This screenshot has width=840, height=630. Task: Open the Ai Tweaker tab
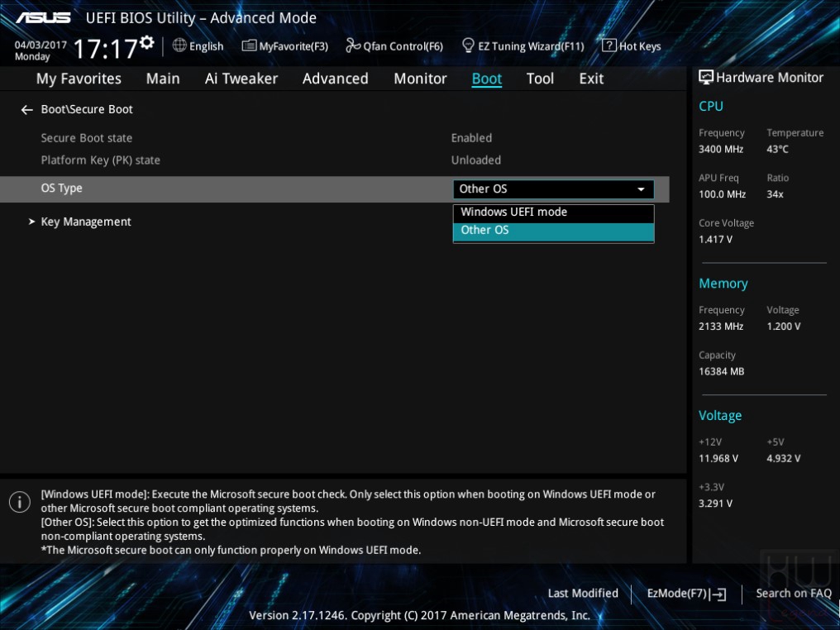[x=241, y=79]
